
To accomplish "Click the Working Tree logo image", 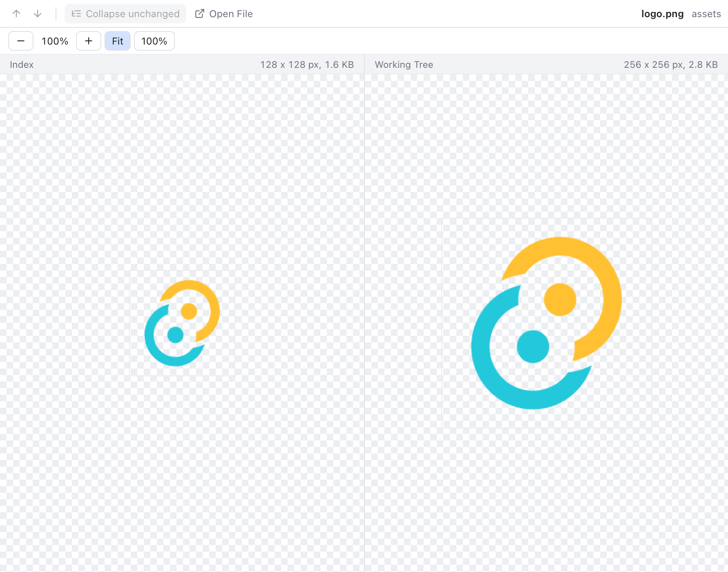I will click(547, 323).
